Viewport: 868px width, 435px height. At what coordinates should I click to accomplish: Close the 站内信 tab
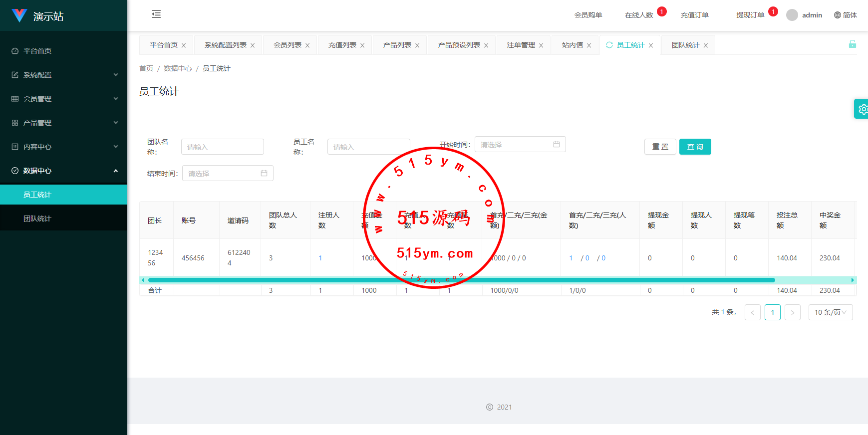pos(589,45)
